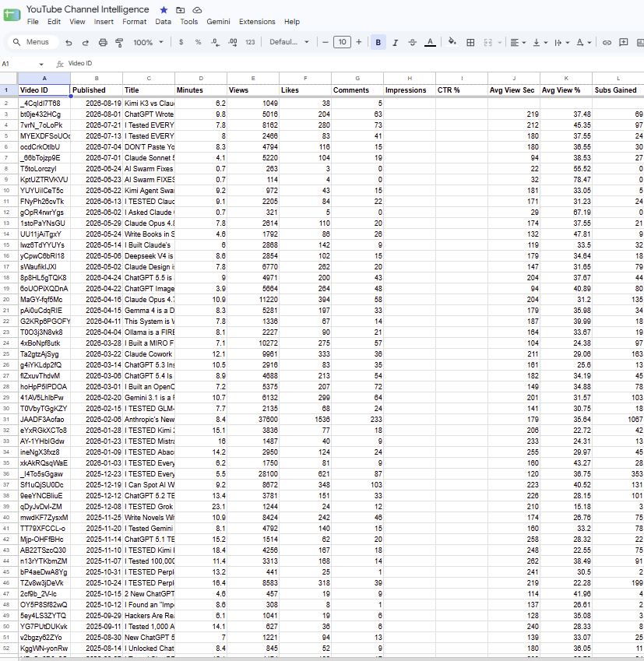Open the 100% zoom dropdown
Viewport: 644px width, 661px height.
point(148,43)
